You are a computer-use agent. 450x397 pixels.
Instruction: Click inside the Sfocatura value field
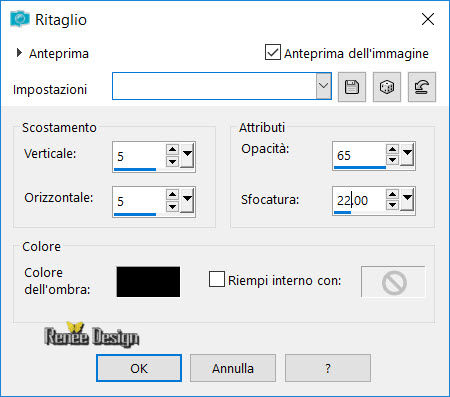359,201
